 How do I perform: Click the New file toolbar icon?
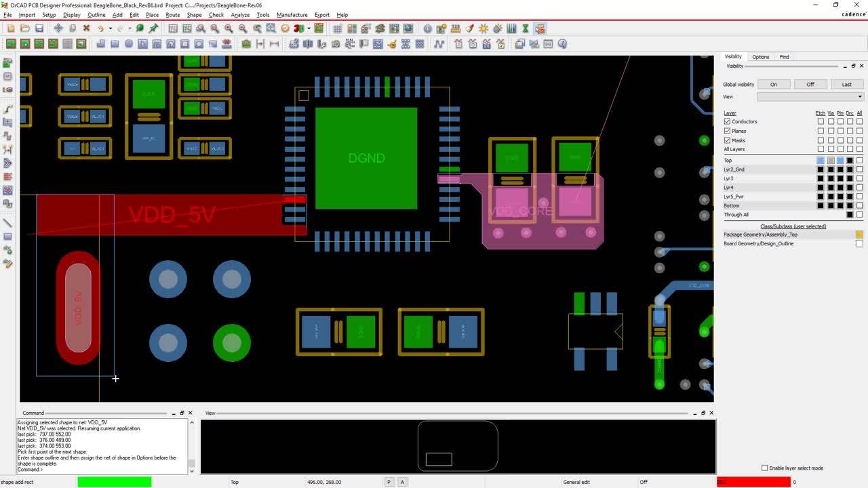(x=11, y=28)
